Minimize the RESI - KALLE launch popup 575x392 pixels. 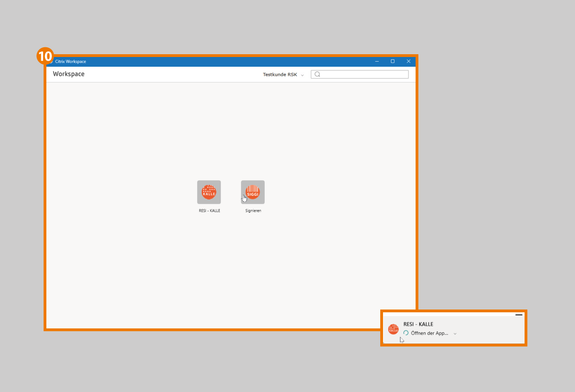pos(518,315)
